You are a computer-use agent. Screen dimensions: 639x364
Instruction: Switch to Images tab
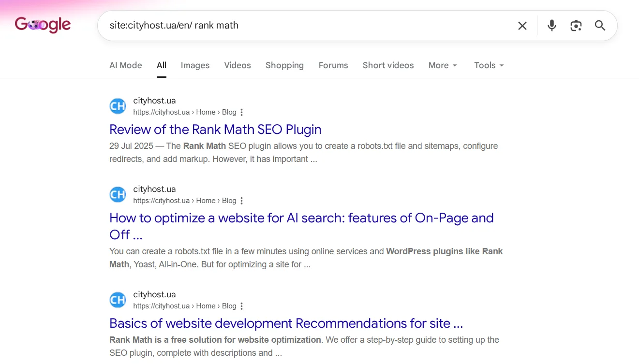(x=195, y=65)
